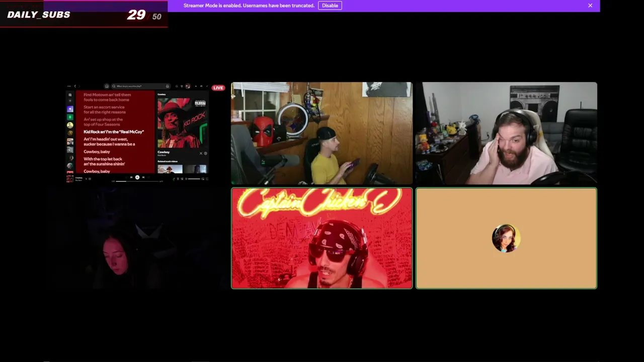Viewport: 644px width, 362px height.
Task: Seek on the Spotify song progress bar
Action: [x=137, y=181]
